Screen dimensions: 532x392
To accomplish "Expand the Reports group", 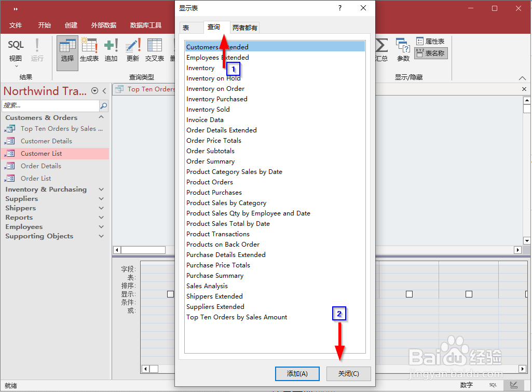I will tap(101, 217).
